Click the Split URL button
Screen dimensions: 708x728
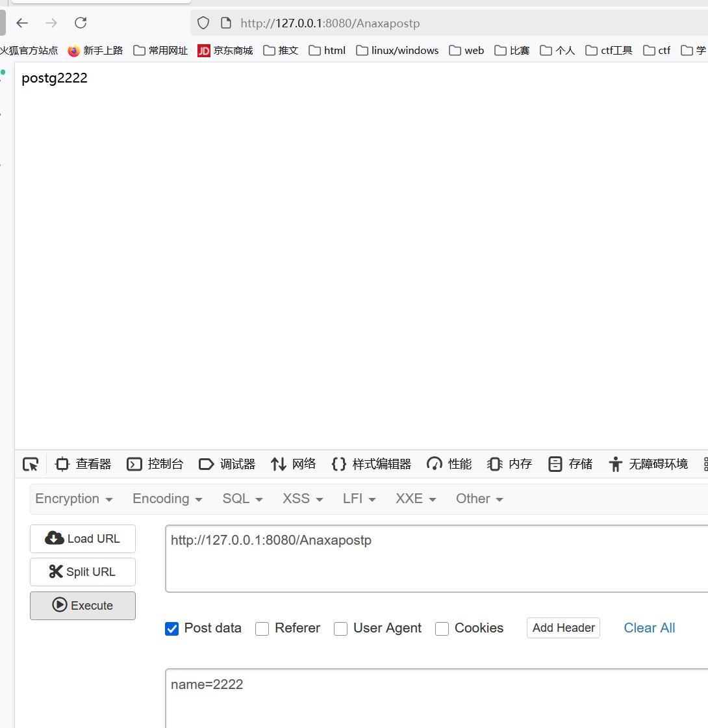tap(82, 572)
